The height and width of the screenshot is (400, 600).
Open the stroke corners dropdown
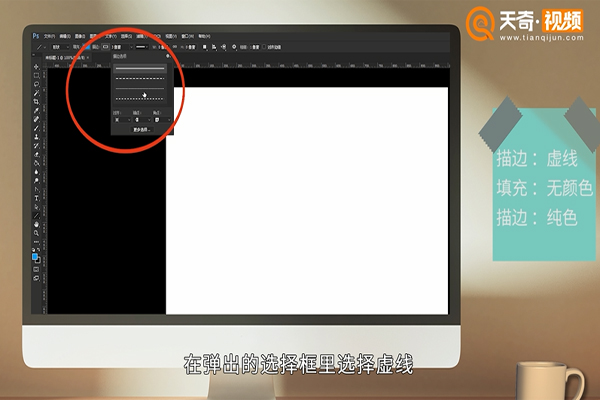click(162, 120)
